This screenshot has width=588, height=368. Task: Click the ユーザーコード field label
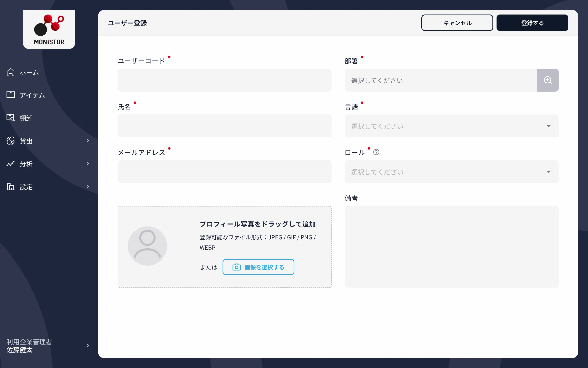pyautogui.click(x=141, y=61)
